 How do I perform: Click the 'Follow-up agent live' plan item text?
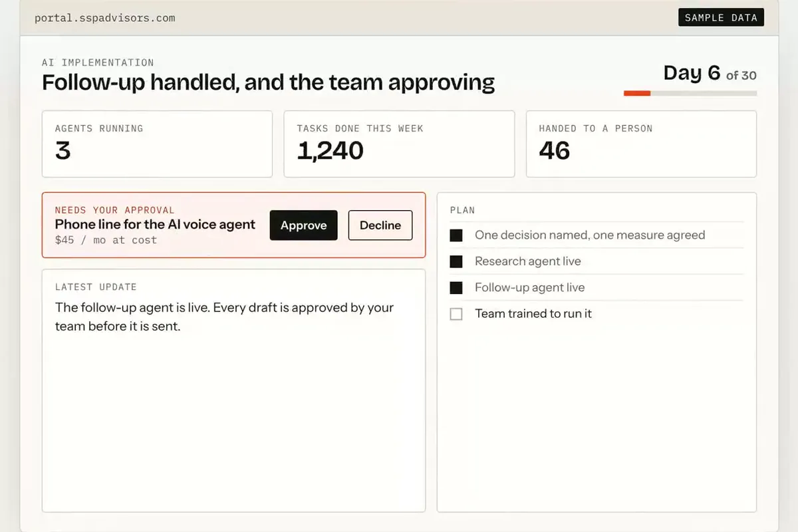click(530, 288)
